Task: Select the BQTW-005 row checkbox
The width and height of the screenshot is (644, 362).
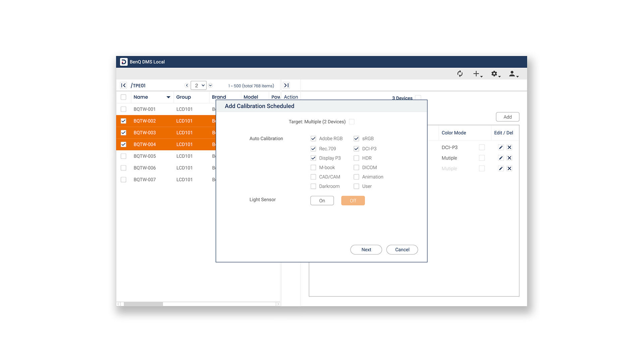Action: (x=123, y=156)
